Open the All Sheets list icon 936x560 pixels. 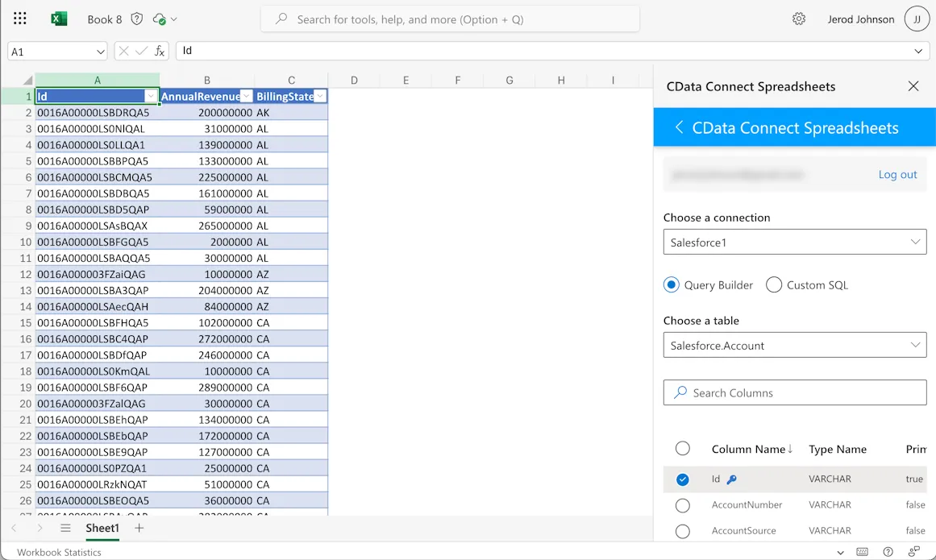point(65,528)
